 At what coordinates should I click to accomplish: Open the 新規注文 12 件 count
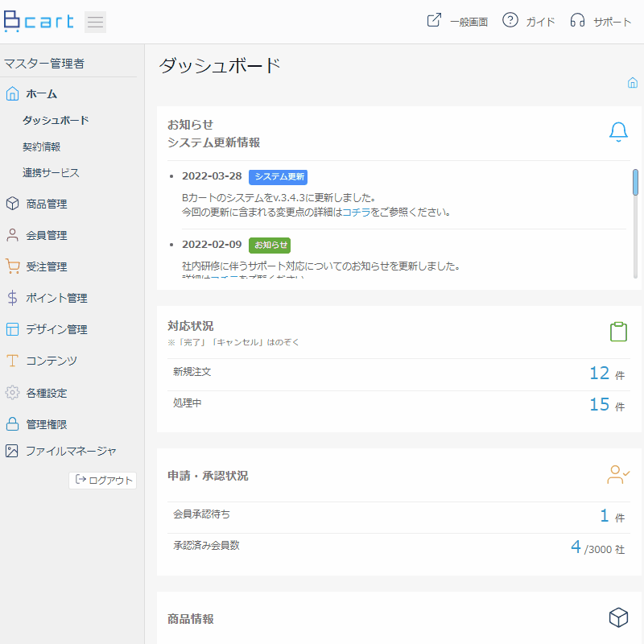[607, 374]
